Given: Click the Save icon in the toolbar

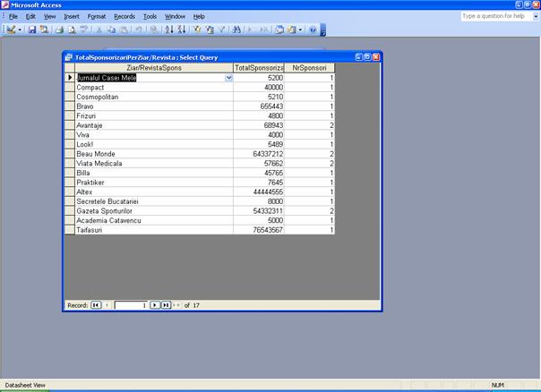Looking at the screenshot, I should [x=32, y=30].
